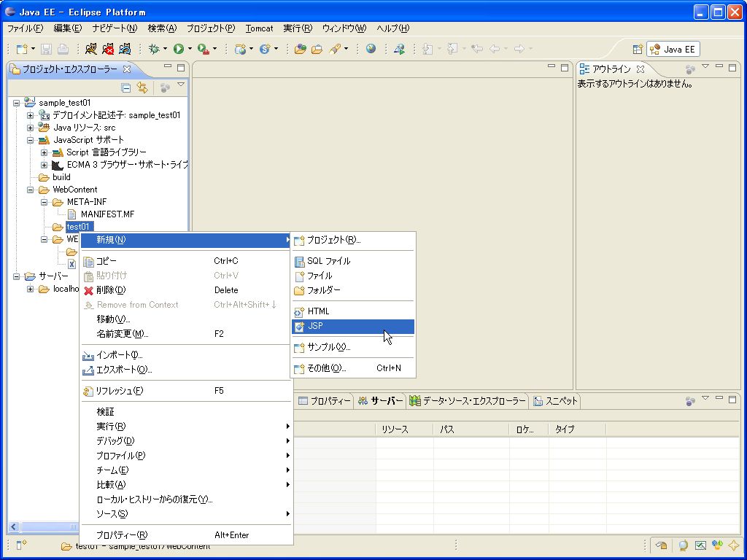The height and width of the screenshot is (560, 747).
Task: Open the Tomcat menu in the menu bar
Action: pos(259,28)
